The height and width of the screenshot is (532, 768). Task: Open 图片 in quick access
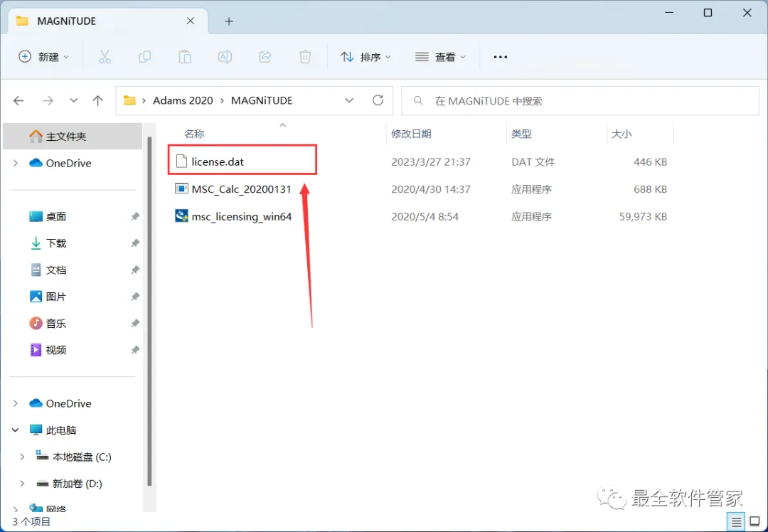click(55, 297)
